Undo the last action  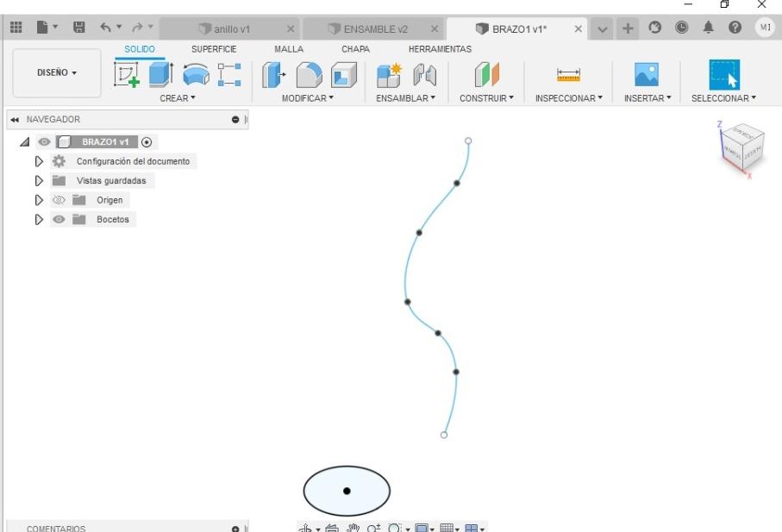pos(105,27)
